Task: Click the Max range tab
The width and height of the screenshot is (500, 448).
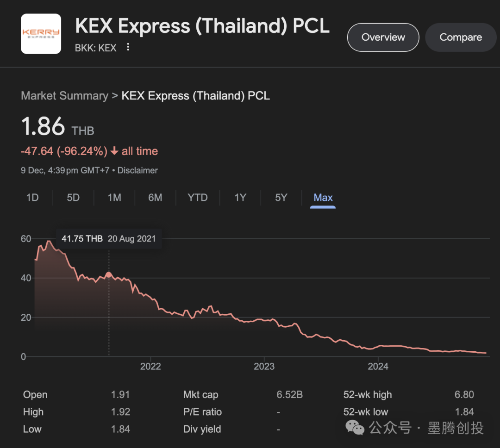Action: click(x=323, y=198)
